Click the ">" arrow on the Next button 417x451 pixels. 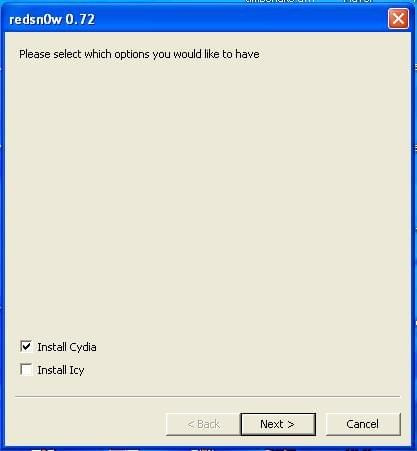[290, 424]
